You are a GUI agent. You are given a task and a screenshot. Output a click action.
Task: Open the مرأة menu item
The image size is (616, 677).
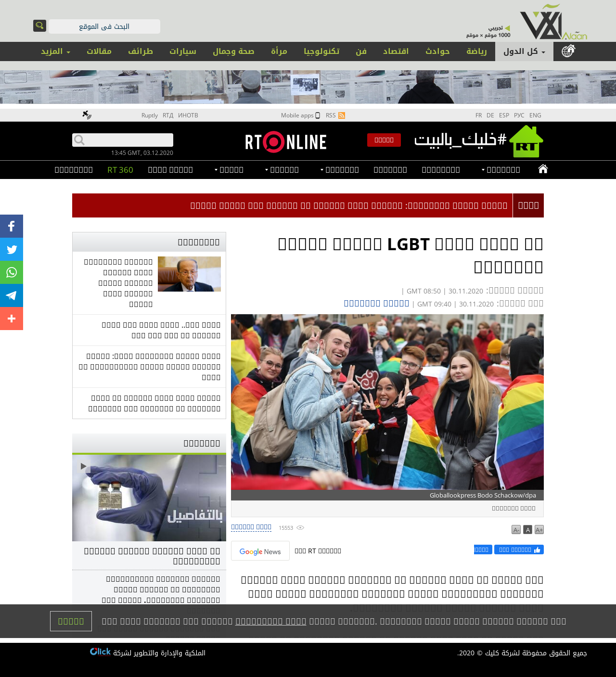coord(279,51)
